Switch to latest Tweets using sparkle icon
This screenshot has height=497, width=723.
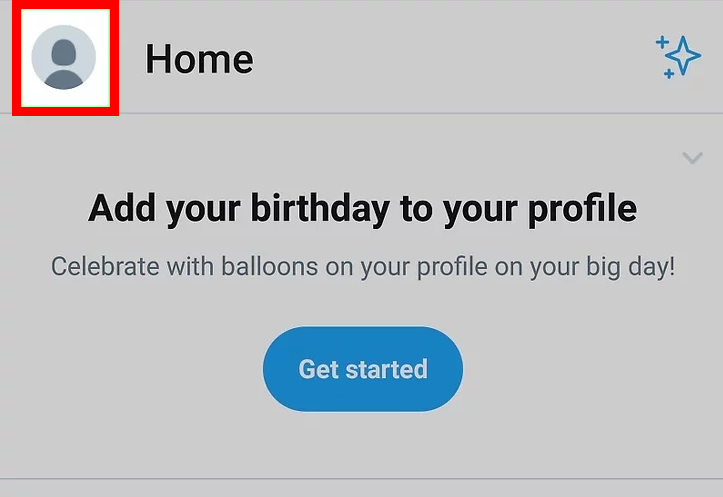pyautogui.click(x=678, y=57)
